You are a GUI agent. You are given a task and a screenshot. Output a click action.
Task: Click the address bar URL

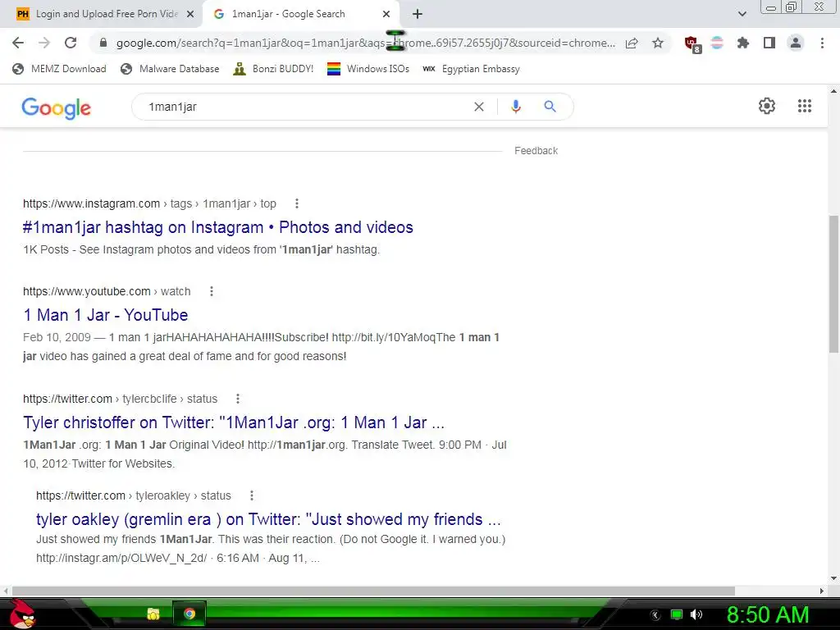point(365,43)
